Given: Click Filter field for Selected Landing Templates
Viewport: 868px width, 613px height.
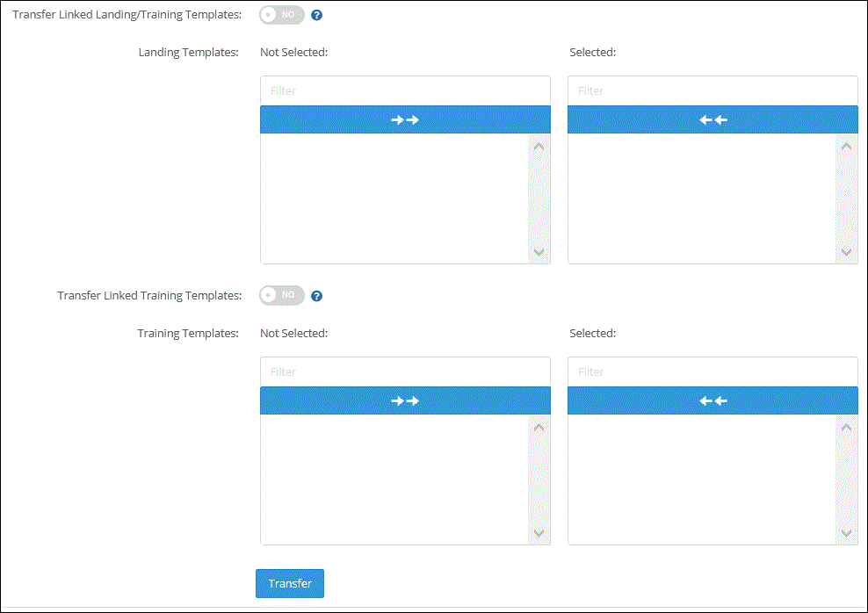Looking at the screenshot, I should click(712, 90).
